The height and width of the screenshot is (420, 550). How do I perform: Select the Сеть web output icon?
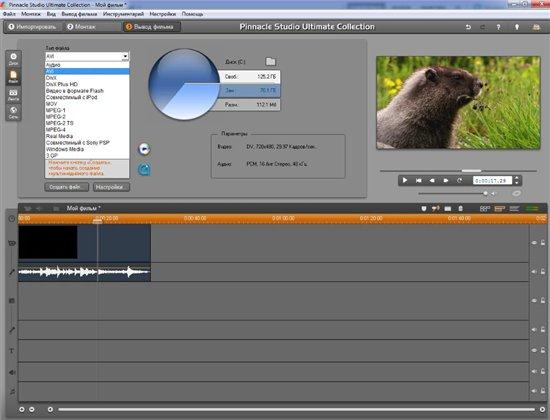click(x=13, y=113)
